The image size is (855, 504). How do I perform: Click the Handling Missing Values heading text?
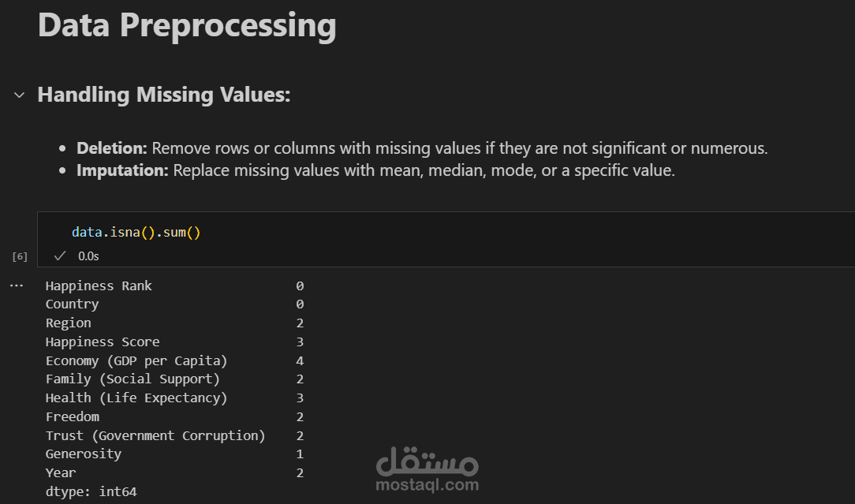pos(164,95)
